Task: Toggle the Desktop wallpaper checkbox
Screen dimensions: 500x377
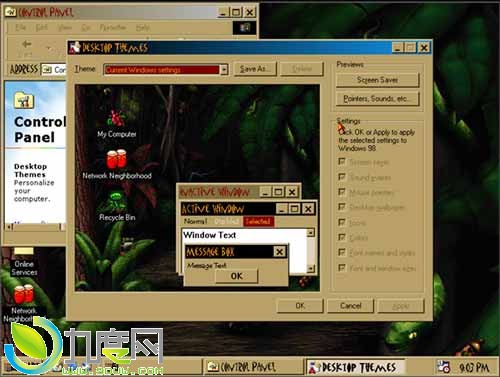Action: tap(342, 207)
